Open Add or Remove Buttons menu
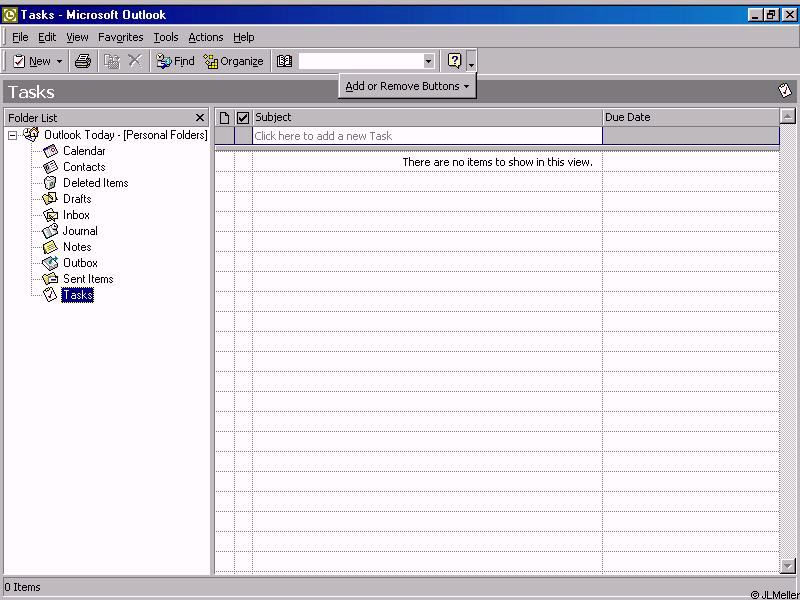Image resolution: width=800 pixels, height=600 pixels. [407, 86]
